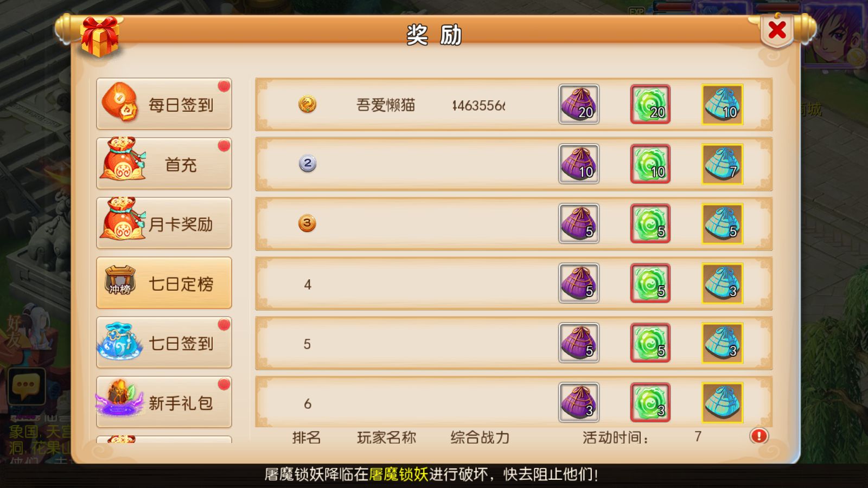Tap the blue pouch reward with 10 in rank 1
The height and width of the screenshot is (488, 868).
(x=722, y=104)
